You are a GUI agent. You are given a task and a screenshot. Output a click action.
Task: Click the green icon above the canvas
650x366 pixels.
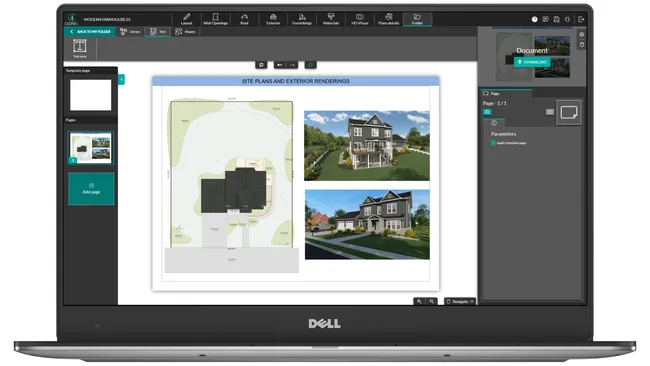(x=310, y=65)
